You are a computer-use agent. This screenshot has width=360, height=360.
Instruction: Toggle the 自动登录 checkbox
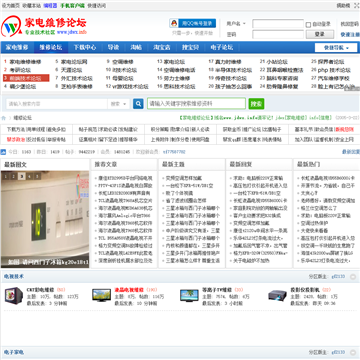(308, 25)
